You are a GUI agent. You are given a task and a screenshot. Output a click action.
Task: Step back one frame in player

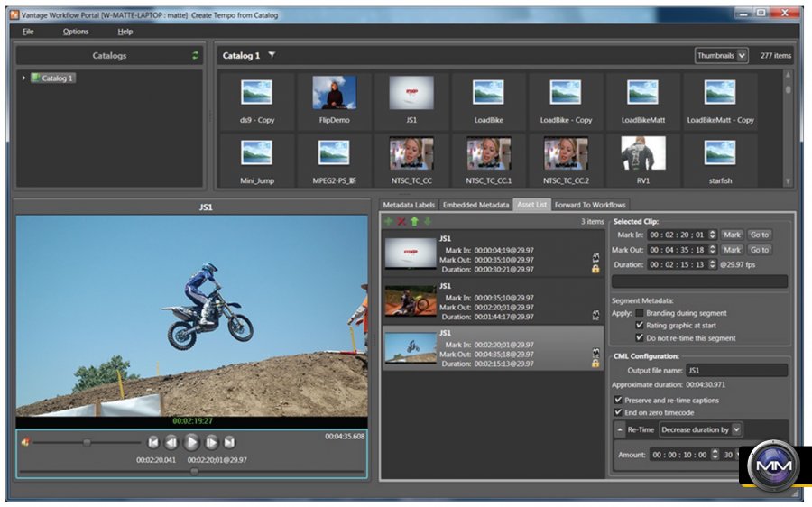click(x=171, y=442)
